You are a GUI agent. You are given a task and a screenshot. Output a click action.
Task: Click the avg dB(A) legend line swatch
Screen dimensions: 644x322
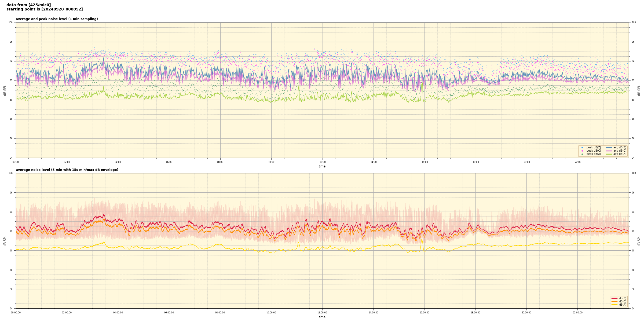click(609, 154)
